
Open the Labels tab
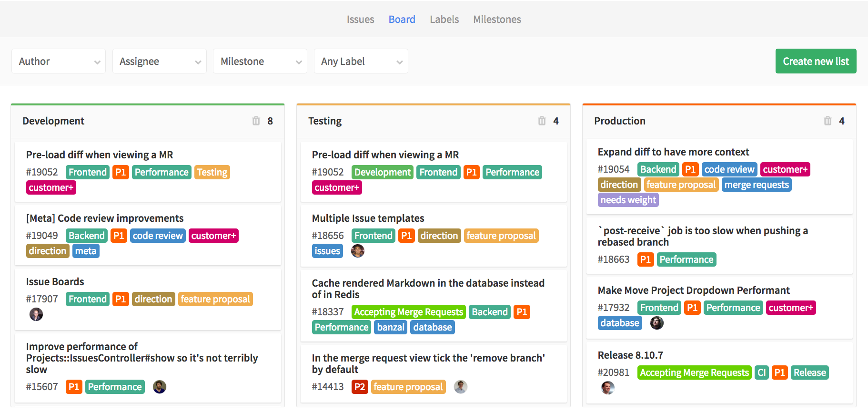(x=444, y=20)
